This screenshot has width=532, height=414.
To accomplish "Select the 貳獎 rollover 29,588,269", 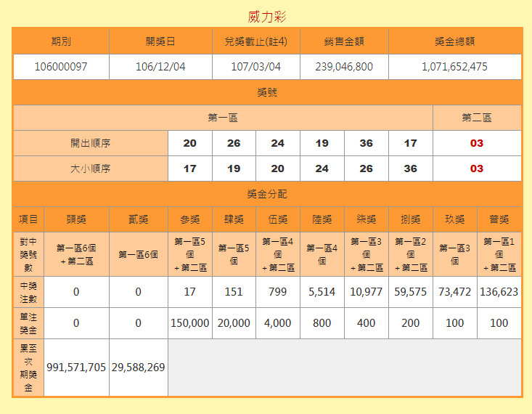I will click(x=139, y=368).
